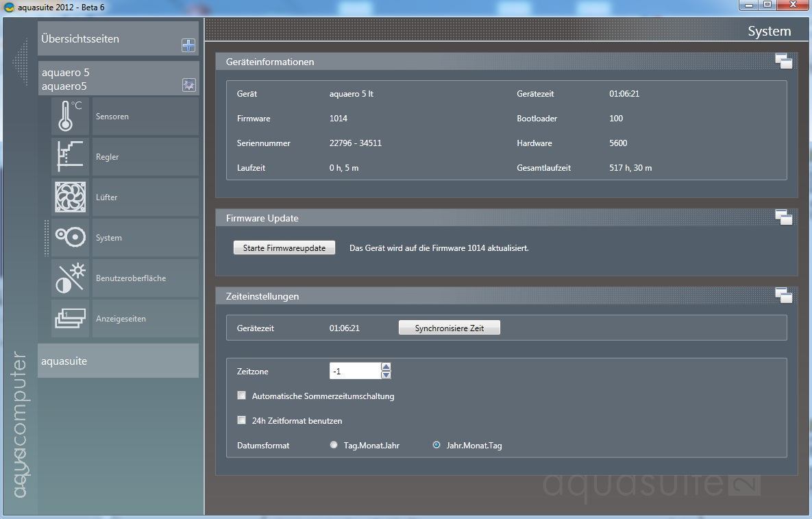Select Jahr.Monat.Tag date format
Viewport: 812px width, 519px height.
(x=436, y=444)
